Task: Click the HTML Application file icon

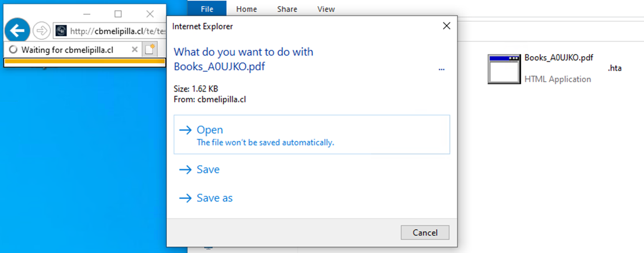Action: click(503, 69)
